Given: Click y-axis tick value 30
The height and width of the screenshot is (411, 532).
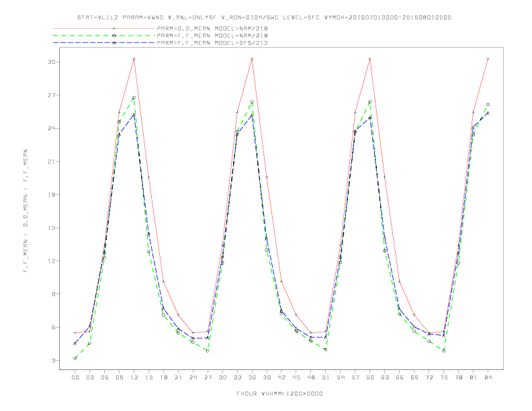Looking at the screenshot, I should (52, 62).
